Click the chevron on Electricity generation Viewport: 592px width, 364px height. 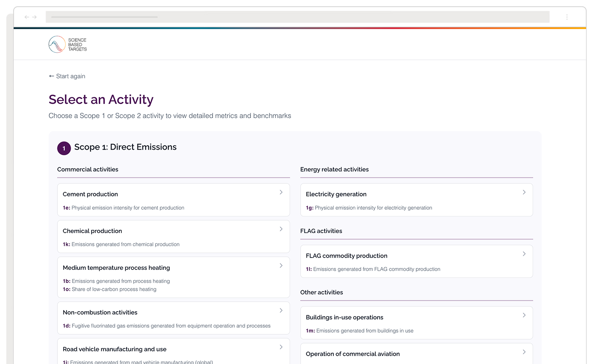(x=524, y=192)
